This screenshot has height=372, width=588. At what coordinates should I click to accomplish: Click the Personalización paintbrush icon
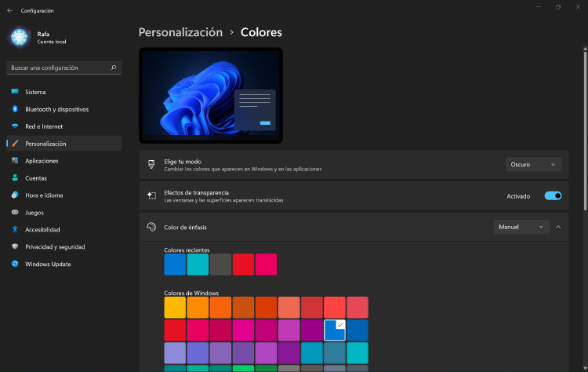point(15,144)
